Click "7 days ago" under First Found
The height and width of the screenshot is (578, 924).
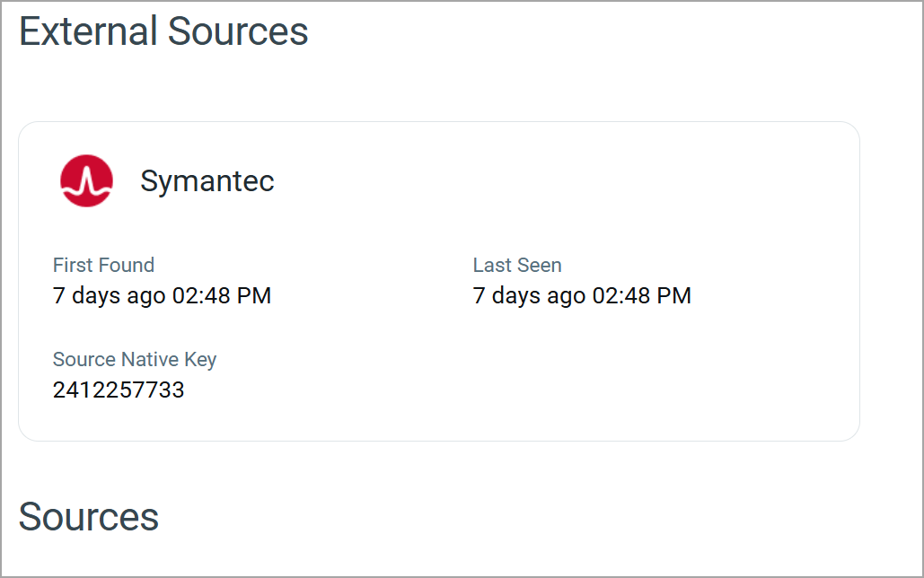(109, 295)
